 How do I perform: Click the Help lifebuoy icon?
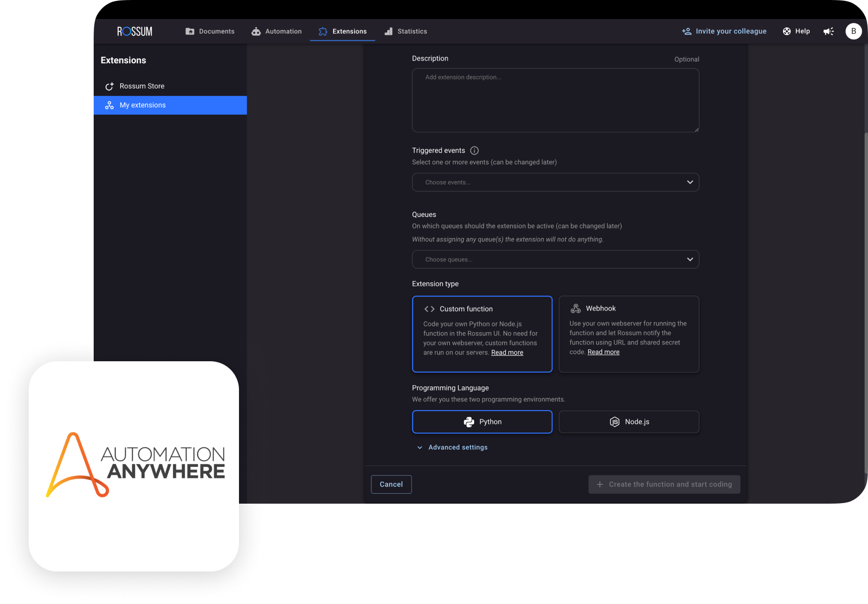(787, 31)
